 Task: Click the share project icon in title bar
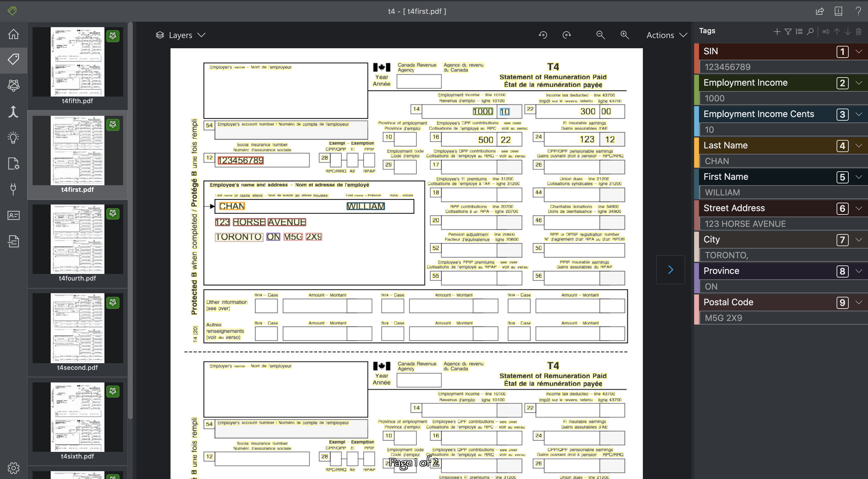[x=820, y=11]
